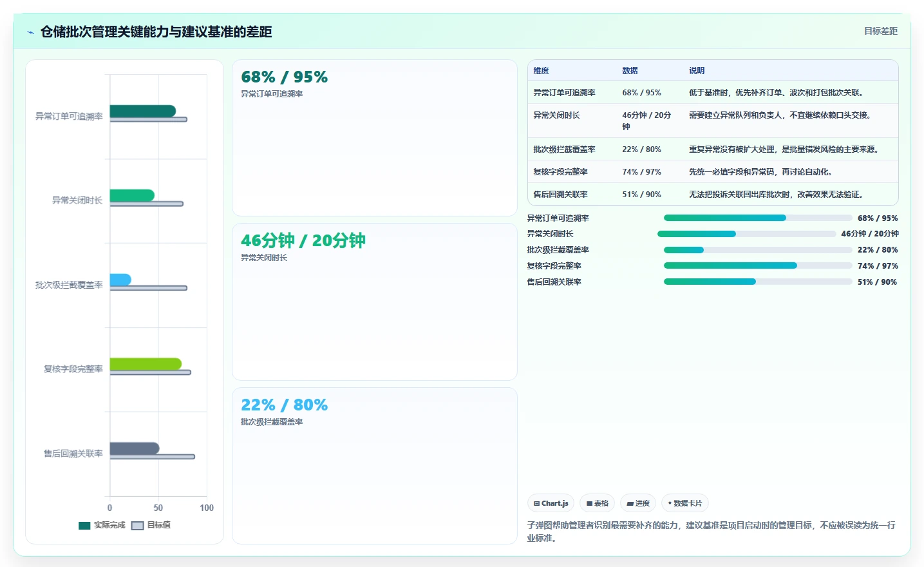Click the chart axis label 复核字段完整率

click(73, 369)
